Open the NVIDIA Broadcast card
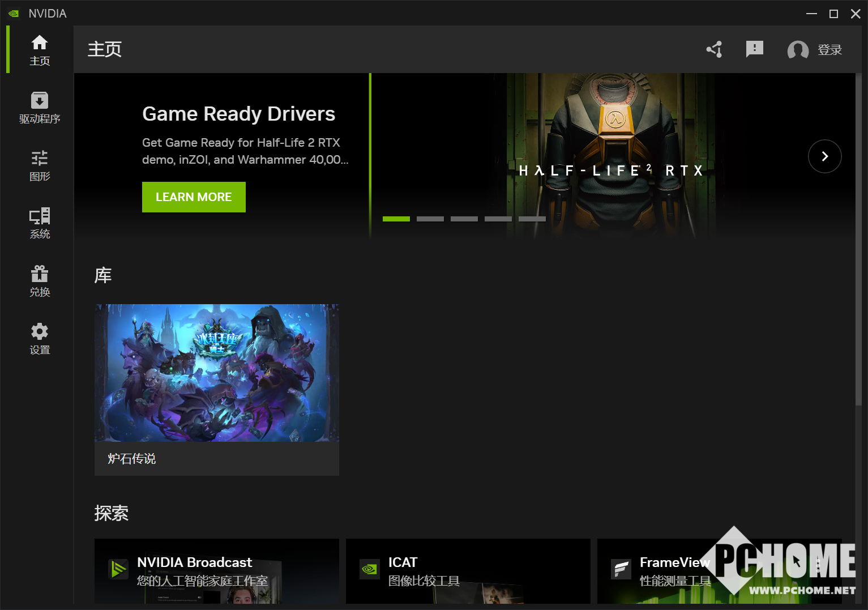This screenshot has width=868, height=610. tap(217, 571)
